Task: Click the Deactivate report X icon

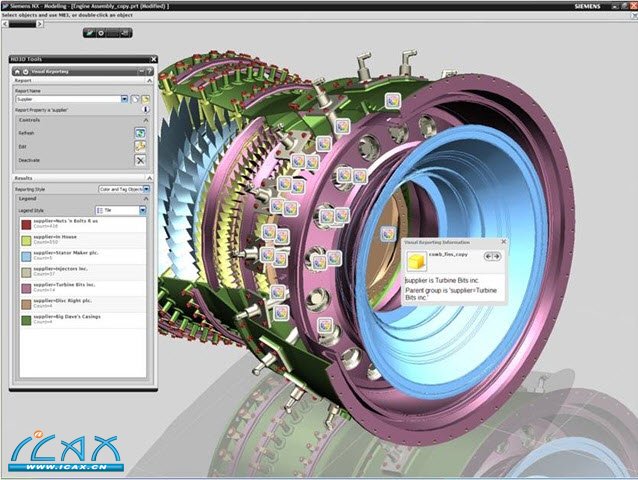Action: 140,160
